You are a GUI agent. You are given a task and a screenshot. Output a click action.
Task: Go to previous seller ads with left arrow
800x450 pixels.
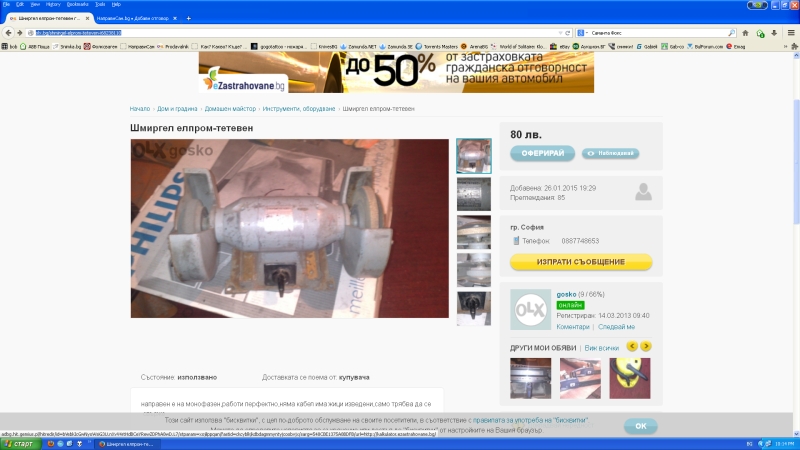pyautogui.click(x=631, y=346)
